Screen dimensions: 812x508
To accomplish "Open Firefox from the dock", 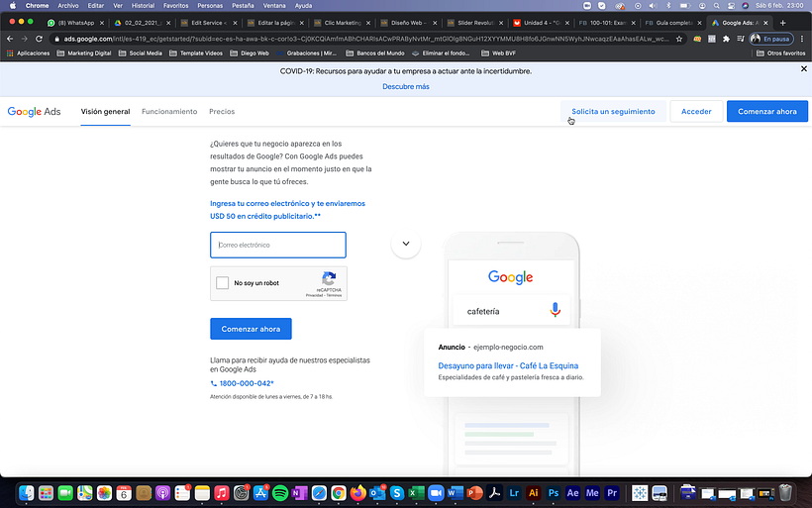I will [357, 493].
